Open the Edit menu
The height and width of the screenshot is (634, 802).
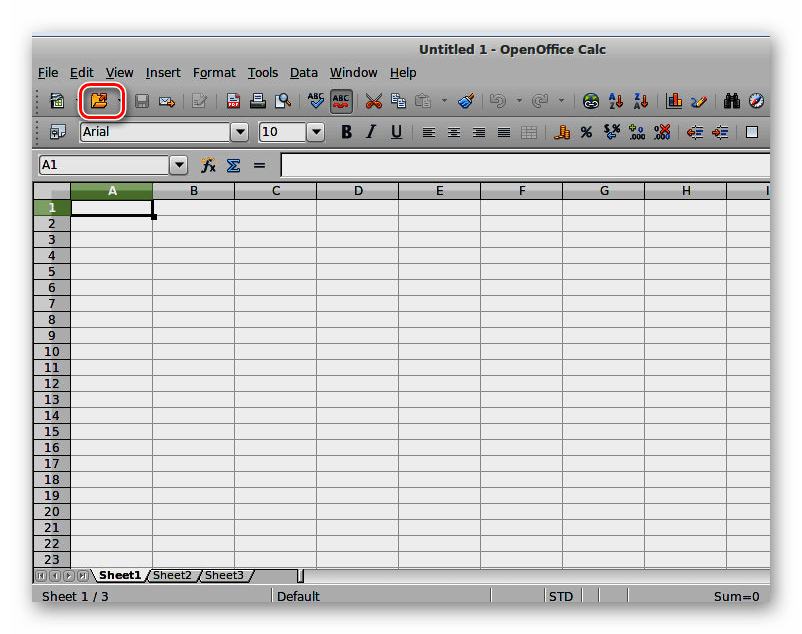pyautogui.click(x=82, y=73)
